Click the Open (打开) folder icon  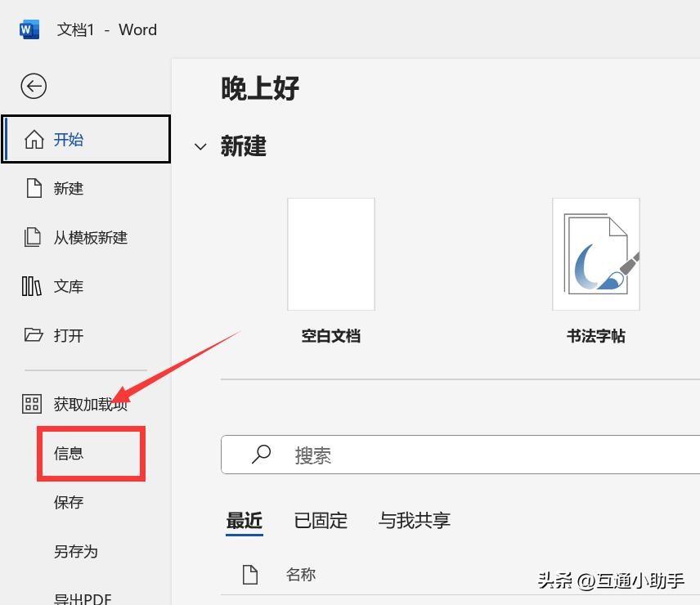pyautogui.click(x=30, y=335)
